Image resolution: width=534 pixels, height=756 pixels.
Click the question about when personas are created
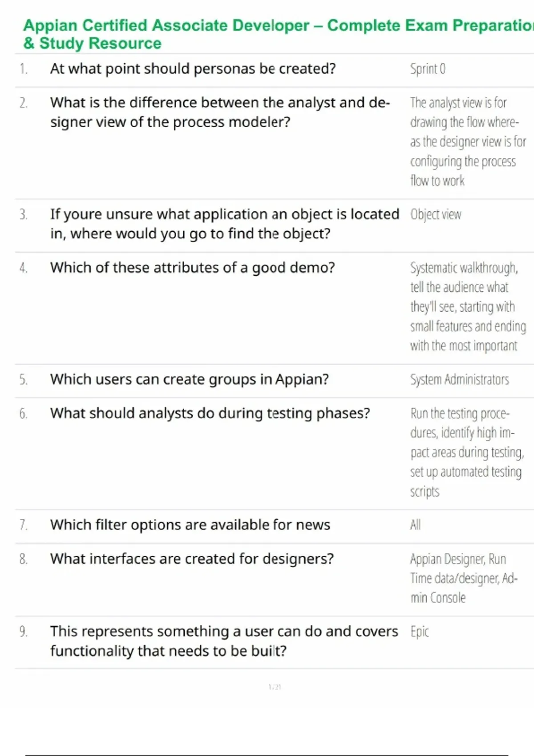click(193, 69)
